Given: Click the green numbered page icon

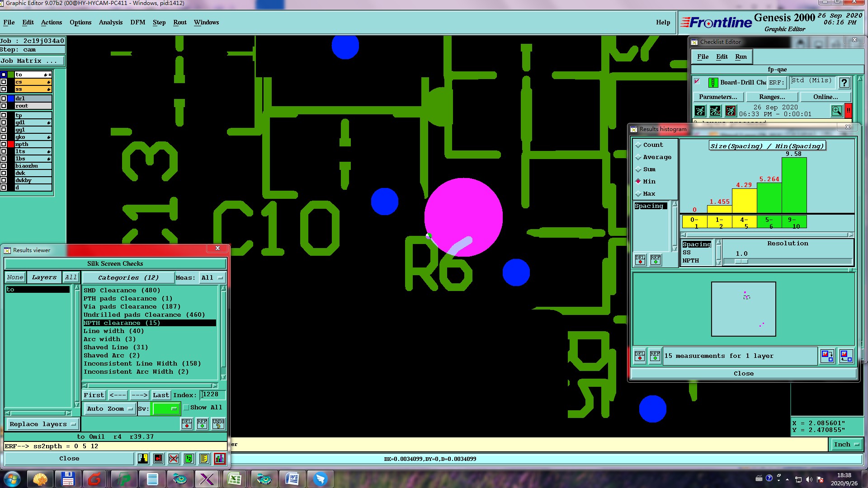Looking at the screenshot, I should pos(189,459).
